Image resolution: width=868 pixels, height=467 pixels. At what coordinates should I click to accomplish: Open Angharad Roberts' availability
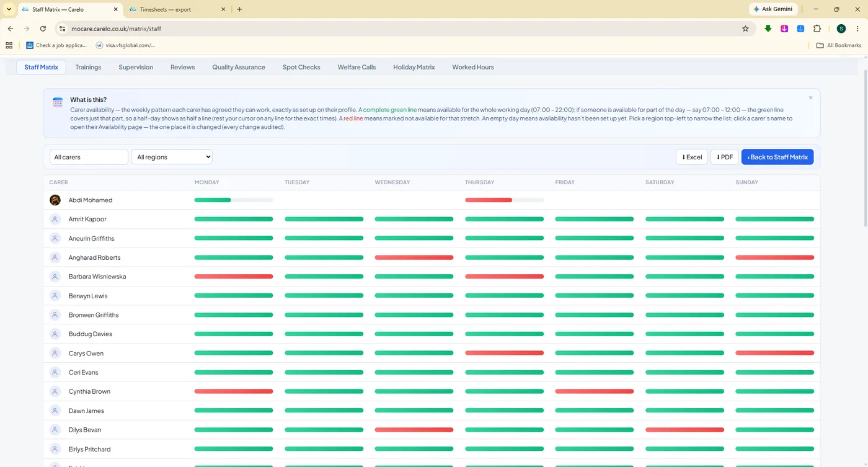94,258
